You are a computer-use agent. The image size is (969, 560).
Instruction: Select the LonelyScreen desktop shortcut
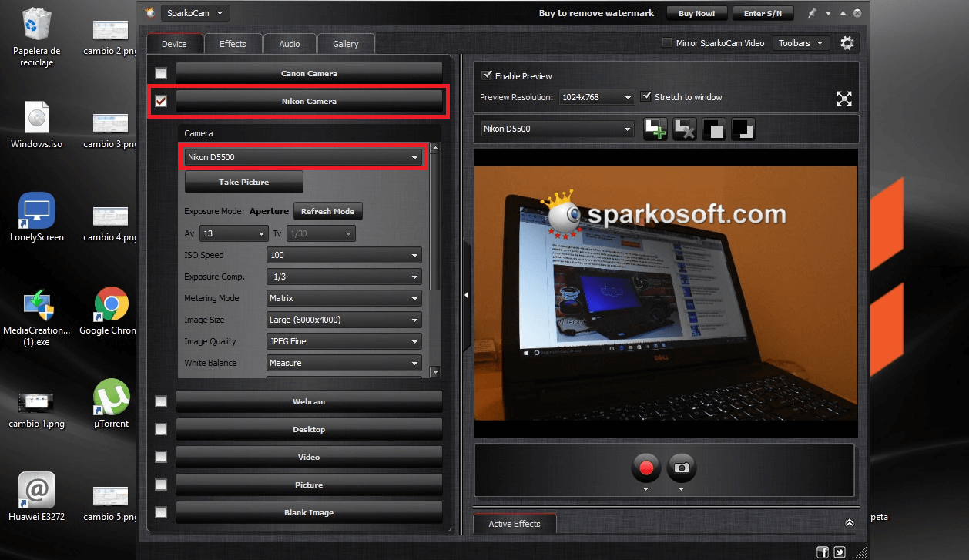pos(37,218)
